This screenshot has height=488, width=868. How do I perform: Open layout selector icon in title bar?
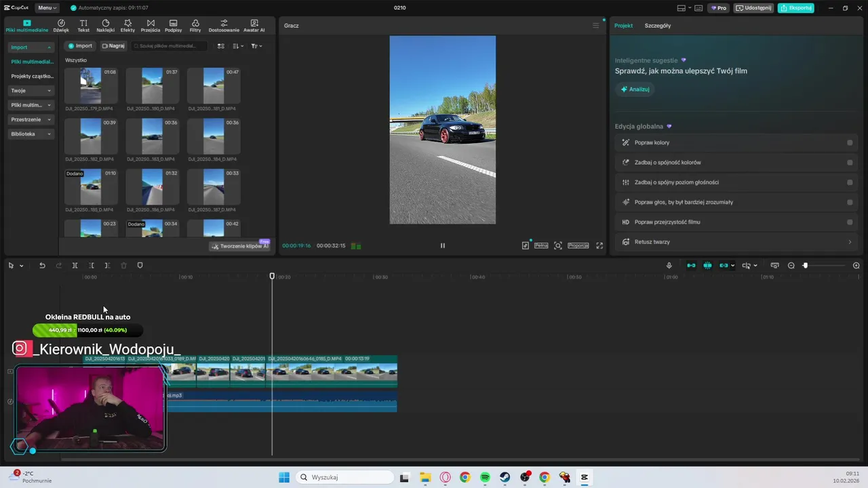tap(682, 8)
